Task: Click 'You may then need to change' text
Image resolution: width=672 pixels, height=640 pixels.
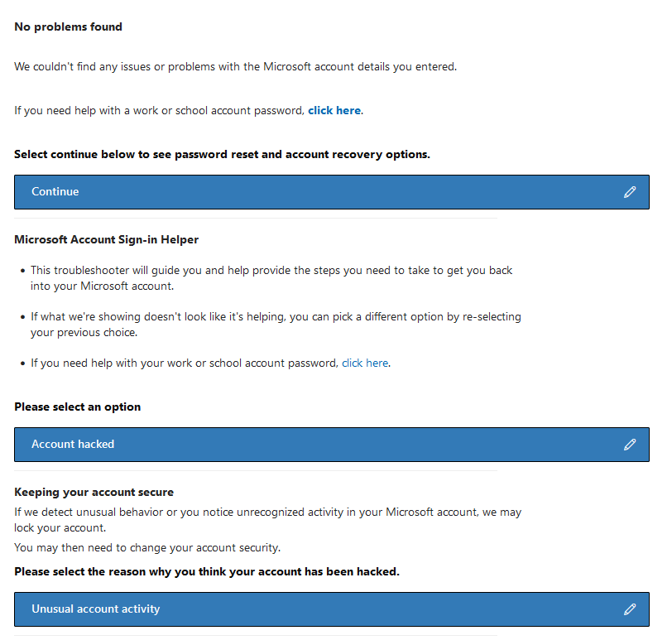Action: click(x=147, y=547)
